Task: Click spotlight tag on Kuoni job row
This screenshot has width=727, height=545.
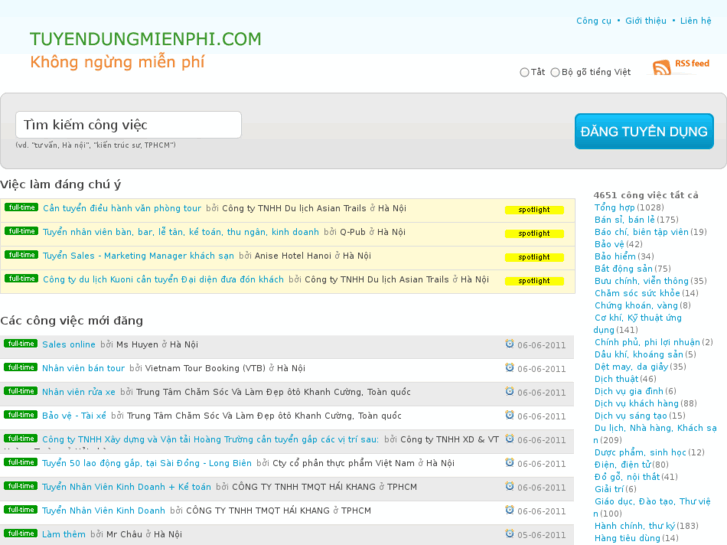Action: 534,281
